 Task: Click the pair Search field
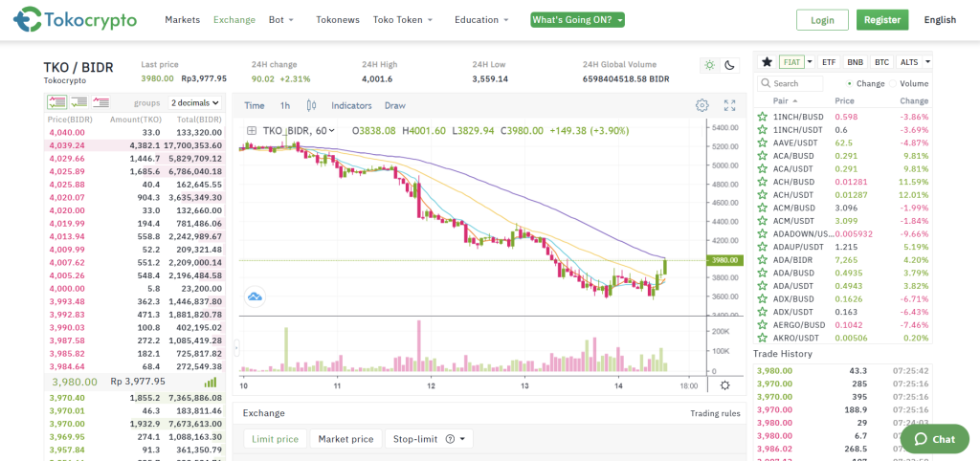click(791, 84)
